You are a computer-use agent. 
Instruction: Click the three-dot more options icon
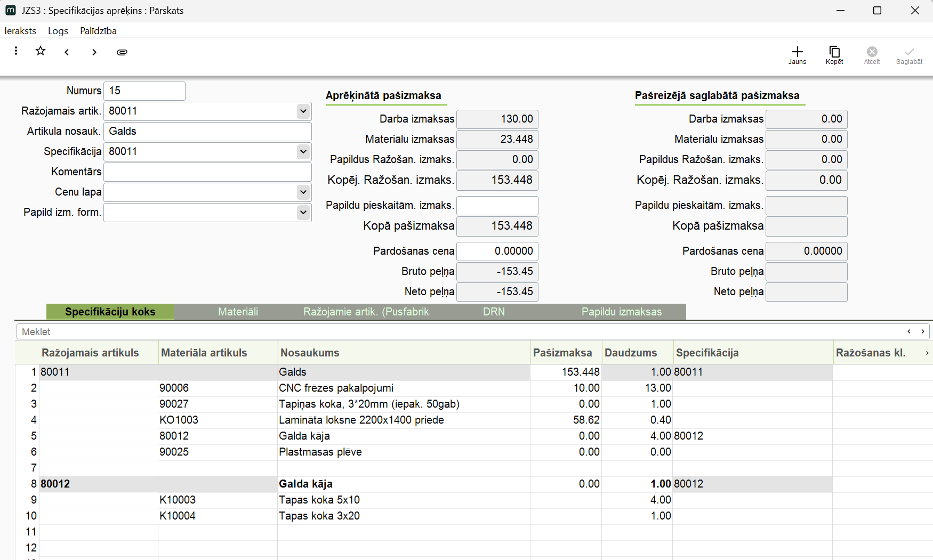click(x=16, y=51)
